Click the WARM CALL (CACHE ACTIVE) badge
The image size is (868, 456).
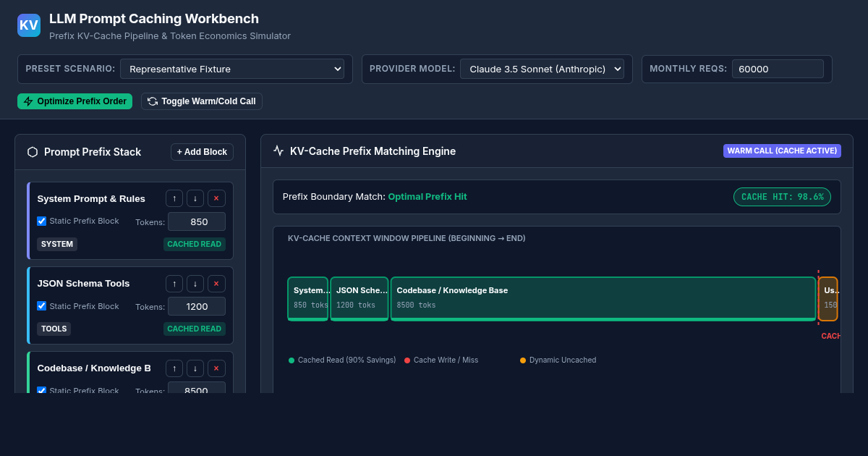(x=782, y=151)
